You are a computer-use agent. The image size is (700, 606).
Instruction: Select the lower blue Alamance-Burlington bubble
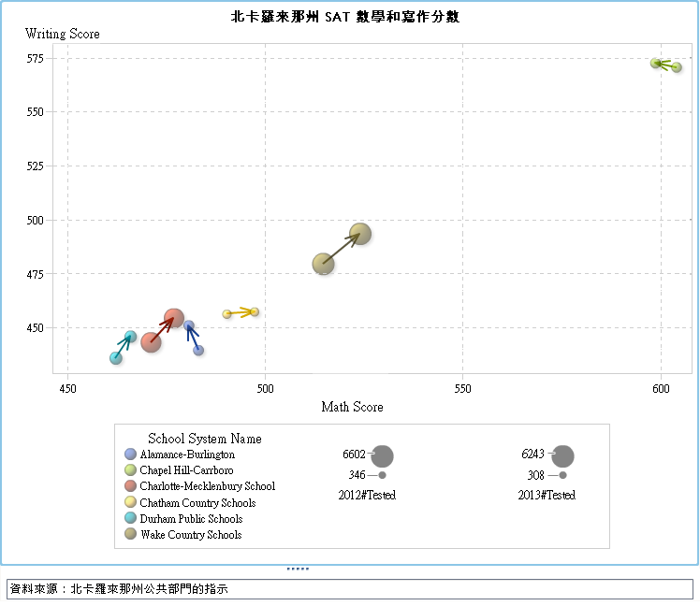[198, 351]
